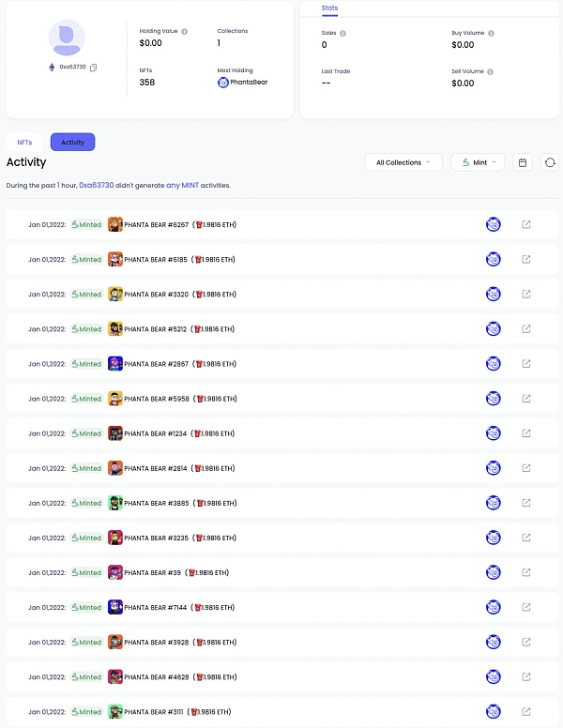Click the Buy Volume info icon
The width and height of the screenshot is (563, 728).
pyautogui.click(x=491, y=33)
